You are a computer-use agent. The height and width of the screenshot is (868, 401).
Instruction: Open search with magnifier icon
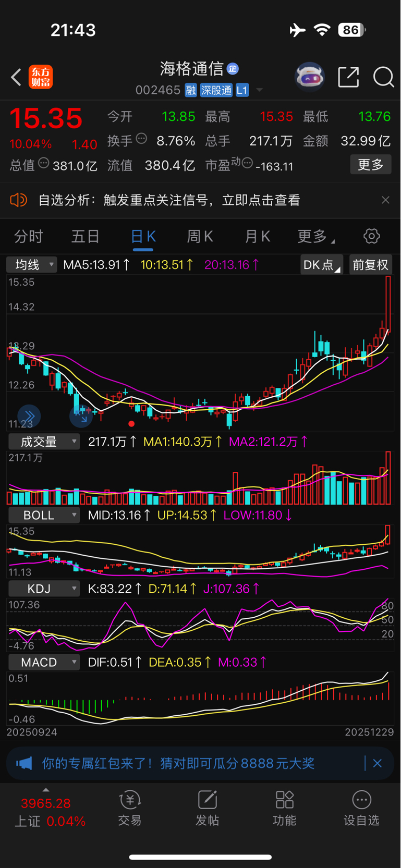[383, 77]
